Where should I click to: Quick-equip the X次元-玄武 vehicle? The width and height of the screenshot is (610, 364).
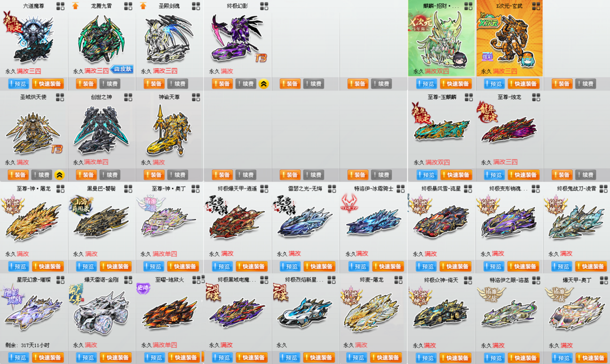pos(523,84)
